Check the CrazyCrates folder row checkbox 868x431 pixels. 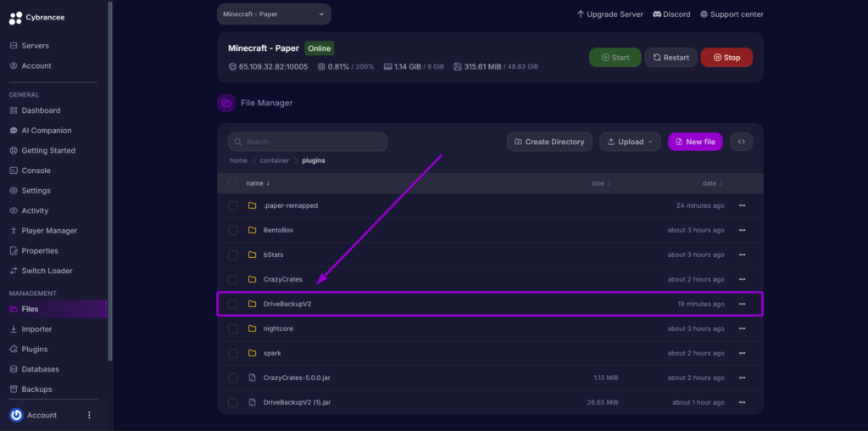point(232,279)
